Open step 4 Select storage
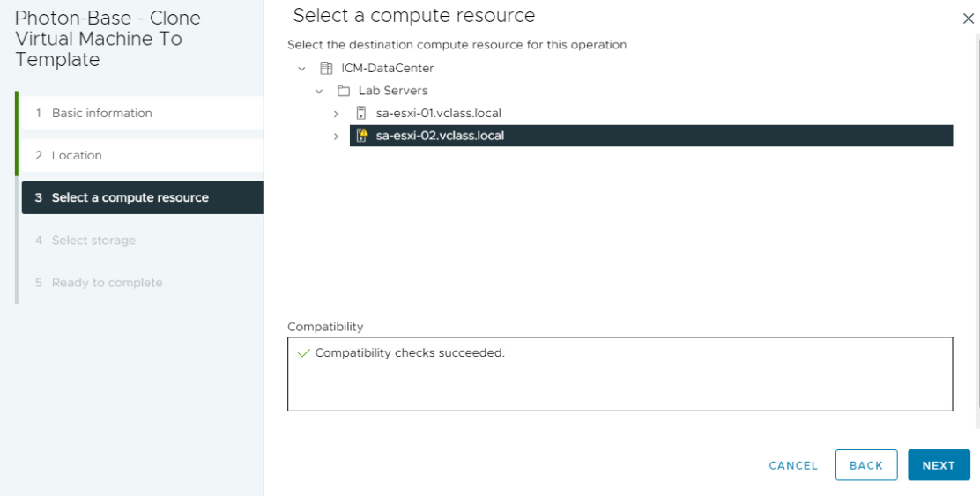Viewport: 980px width, 496px height. [143, 240]
